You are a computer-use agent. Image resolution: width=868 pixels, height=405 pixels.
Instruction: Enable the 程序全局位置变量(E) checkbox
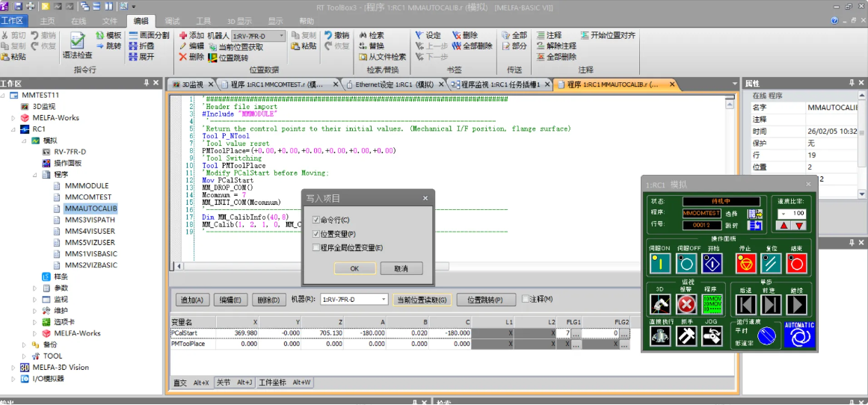(x=316, y=248)
